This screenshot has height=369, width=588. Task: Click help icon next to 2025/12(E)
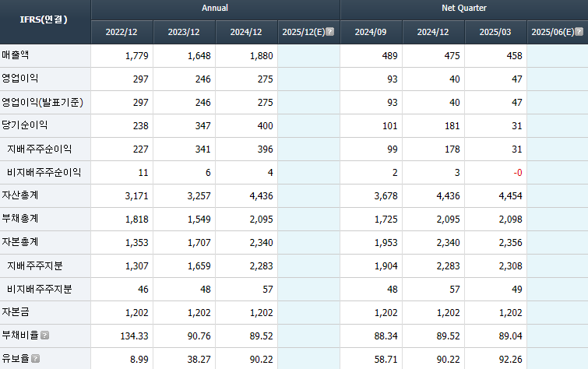point(329,31)
